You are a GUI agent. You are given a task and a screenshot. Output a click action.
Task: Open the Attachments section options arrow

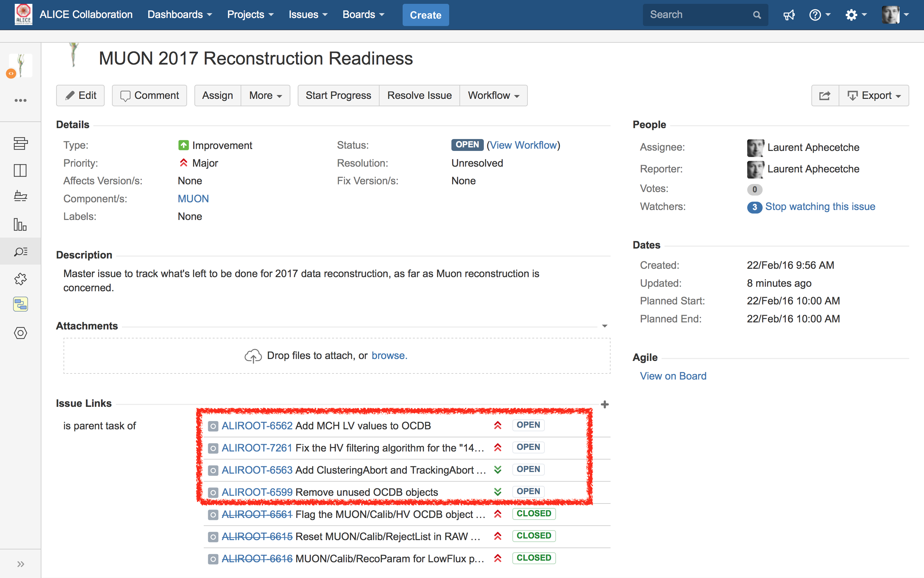click(604, 326)
